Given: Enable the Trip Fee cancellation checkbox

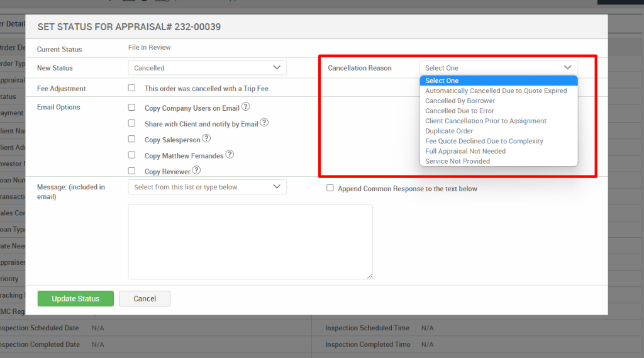Looking at the screenshot, I should pos(131,87).
